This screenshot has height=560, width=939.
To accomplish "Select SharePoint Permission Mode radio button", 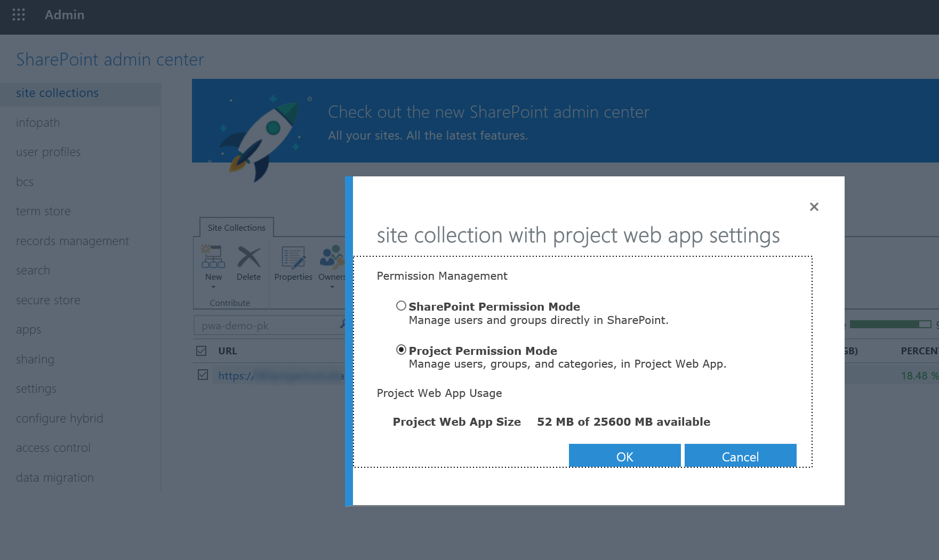I will pyautogui.click(x=401, y=306).
